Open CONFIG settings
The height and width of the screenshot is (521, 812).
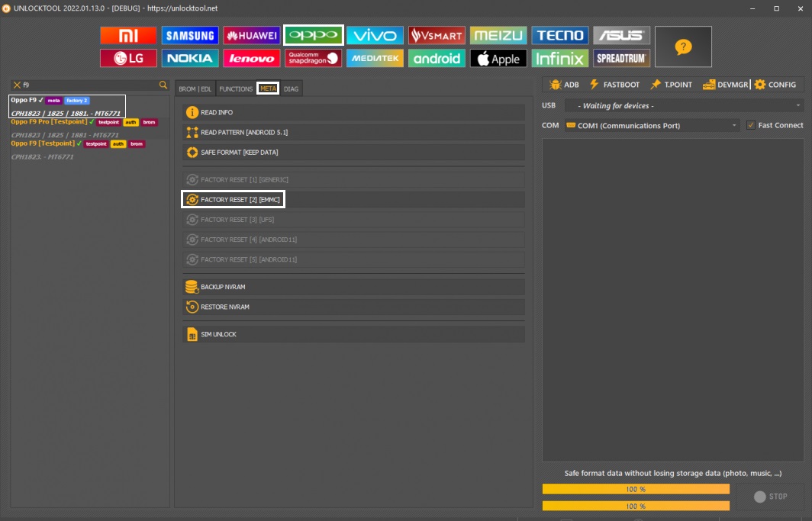point(775,85)
